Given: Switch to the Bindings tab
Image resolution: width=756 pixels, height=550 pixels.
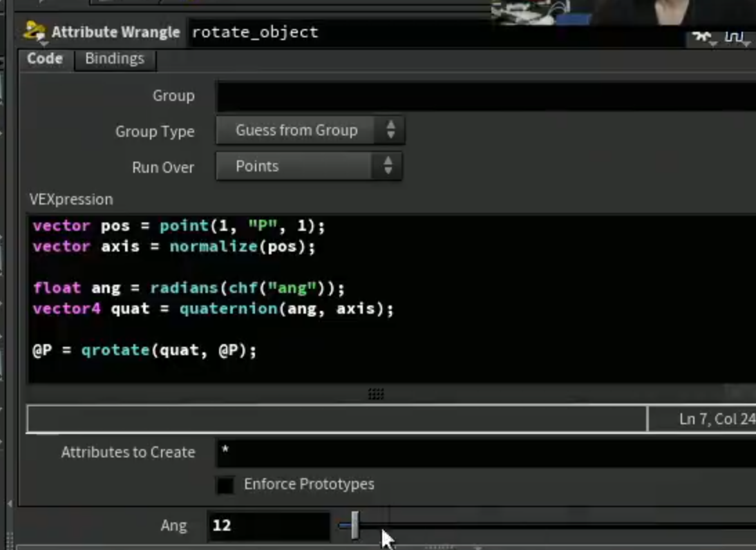Looking at the screenshot, I should tap(115, 59).
